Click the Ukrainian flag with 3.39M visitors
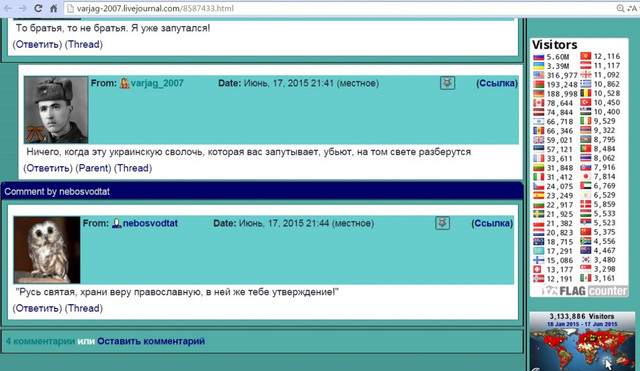 [539, 66]
